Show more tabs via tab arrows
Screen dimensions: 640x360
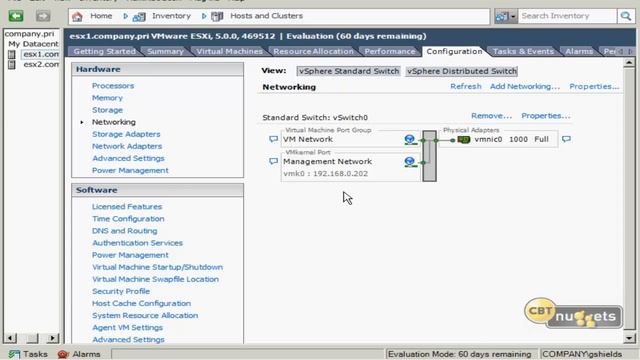626,51
